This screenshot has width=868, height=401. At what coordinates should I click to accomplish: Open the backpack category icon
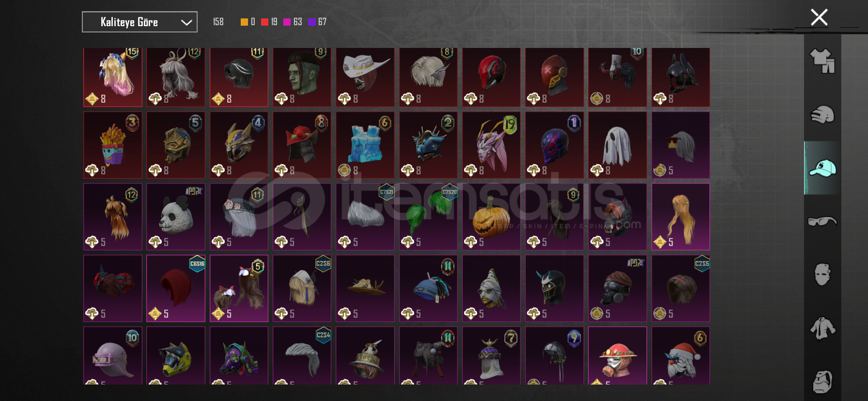pyautogui.click(x=822, y=382)
